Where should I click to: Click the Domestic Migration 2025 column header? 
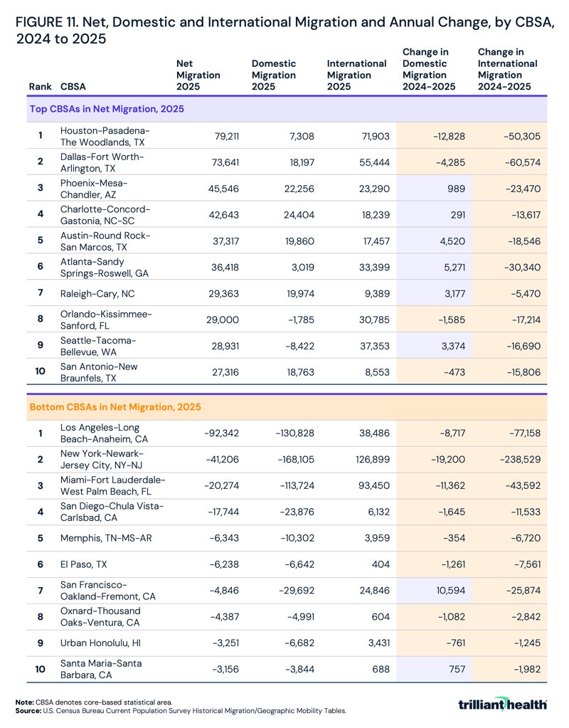[x=274, y=73]
